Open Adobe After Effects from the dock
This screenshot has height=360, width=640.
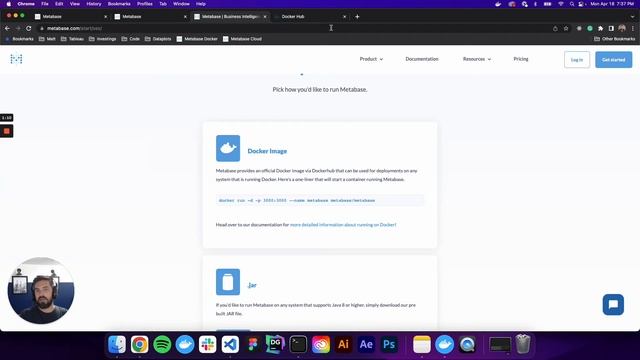point(366,344)
